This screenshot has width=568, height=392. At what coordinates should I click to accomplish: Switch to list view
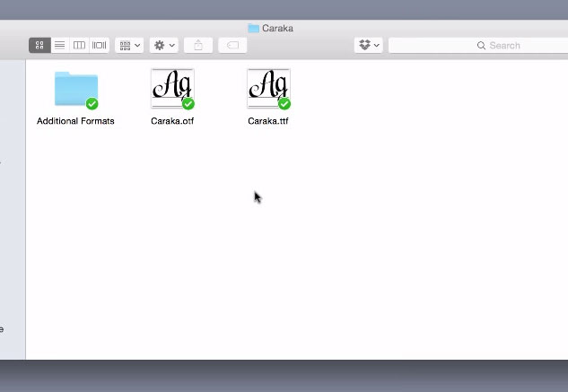(x=60, y=45)
